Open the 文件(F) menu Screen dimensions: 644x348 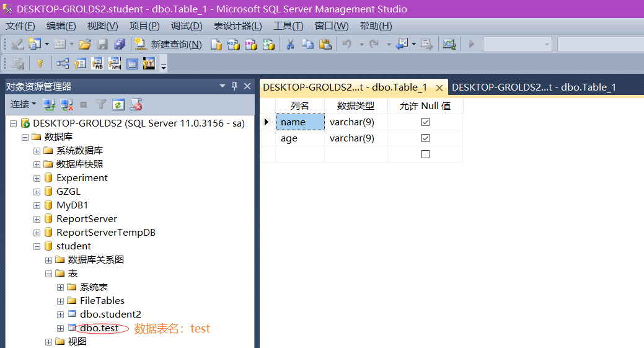[20, 26]
